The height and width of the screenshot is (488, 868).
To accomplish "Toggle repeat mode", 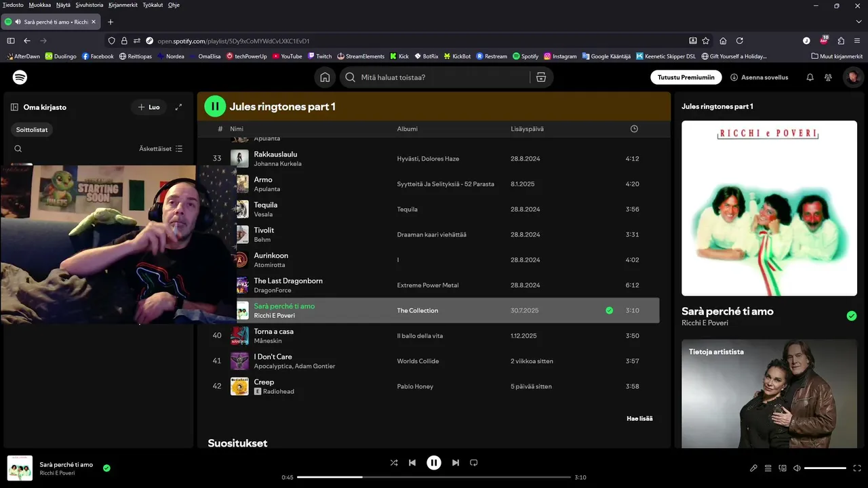I will [474, 463].
